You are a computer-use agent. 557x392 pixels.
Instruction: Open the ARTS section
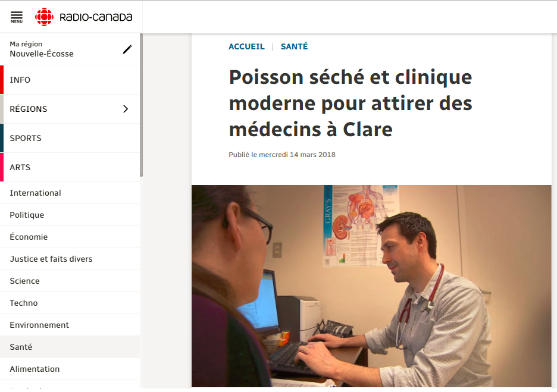70,167
